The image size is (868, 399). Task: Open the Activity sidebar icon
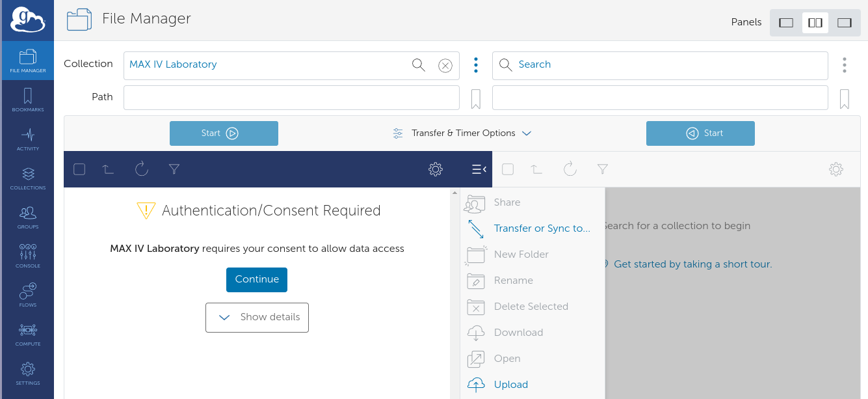[x=27, y=139]
